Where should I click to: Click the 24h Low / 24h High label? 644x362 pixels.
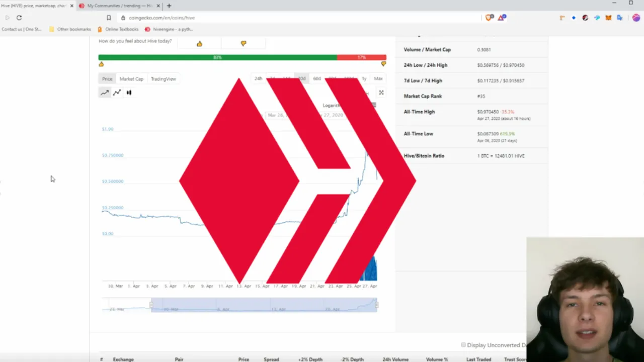(x=425, y=65)
